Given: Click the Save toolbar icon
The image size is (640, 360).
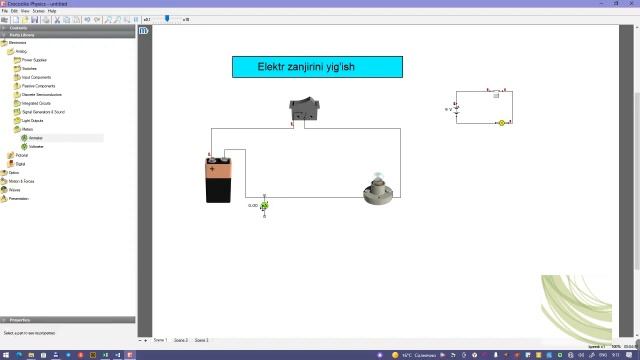Looking at the screenshot, I should (x=35, y=20).
